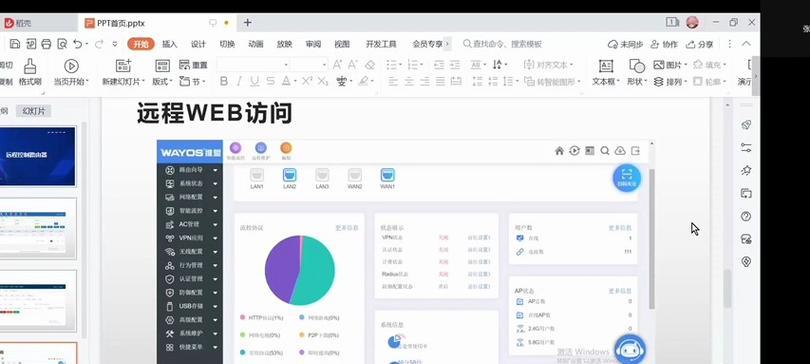Toggle Strikethrough formatting
The width and height of the screenshot is (810, 364).
pyautogui.click(x=270, y=81)
